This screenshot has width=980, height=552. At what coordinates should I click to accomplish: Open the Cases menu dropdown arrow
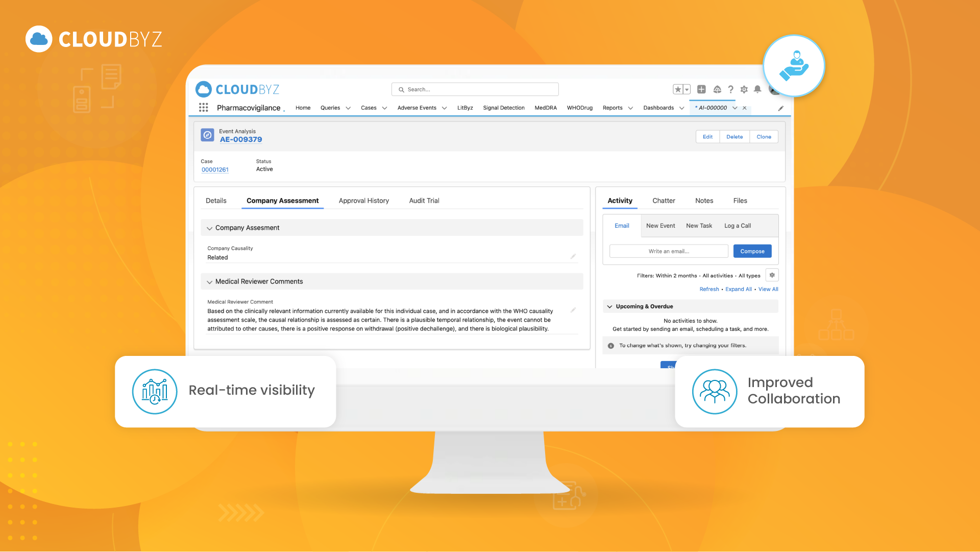click(x=384, y=108)
